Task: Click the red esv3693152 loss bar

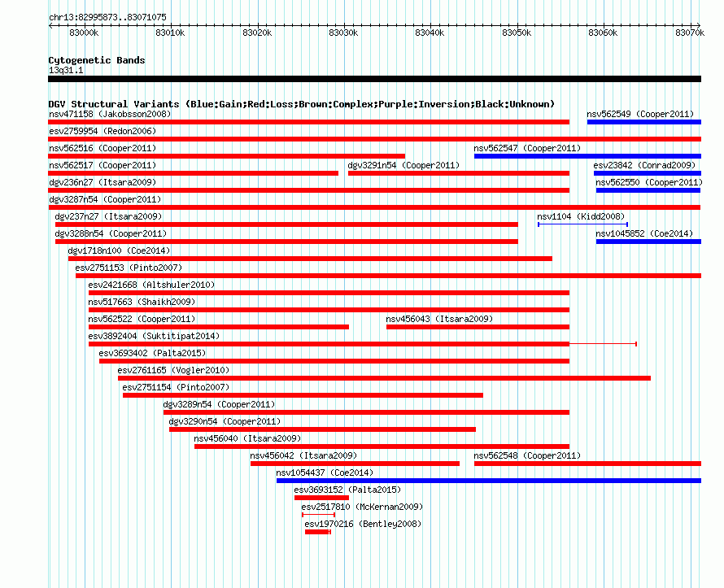Action: pyautogui.click(x=321, y=498)
